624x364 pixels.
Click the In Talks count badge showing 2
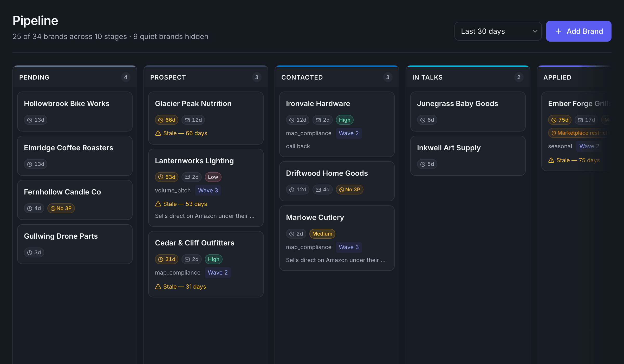519,77
